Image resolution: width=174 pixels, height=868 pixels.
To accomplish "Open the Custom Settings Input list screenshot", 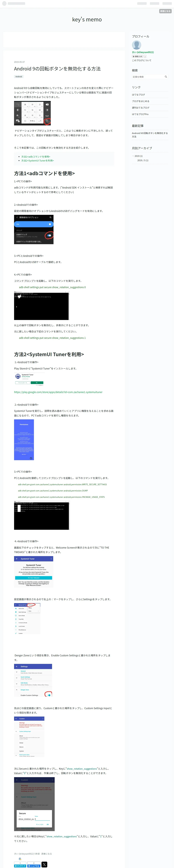I will tap(29, 737).
